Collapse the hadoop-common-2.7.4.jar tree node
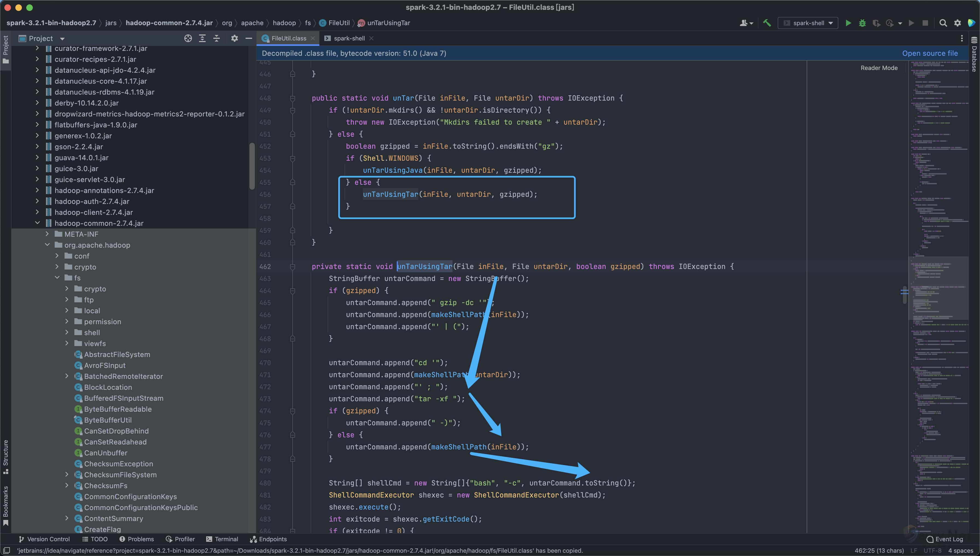The width and height of the screenshot is (980, 556). [37, 223]
